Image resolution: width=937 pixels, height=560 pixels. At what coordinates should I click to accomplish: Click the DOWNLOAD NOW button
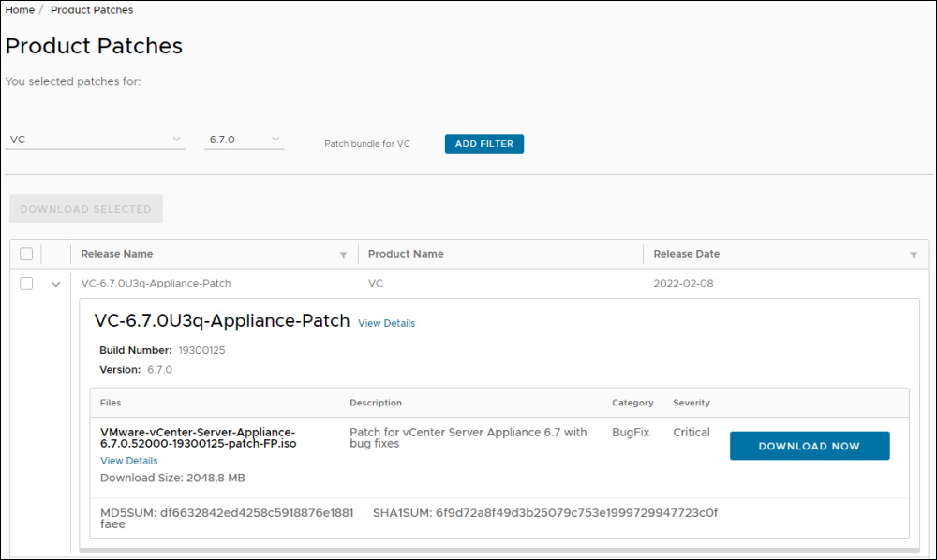[810, 446]
